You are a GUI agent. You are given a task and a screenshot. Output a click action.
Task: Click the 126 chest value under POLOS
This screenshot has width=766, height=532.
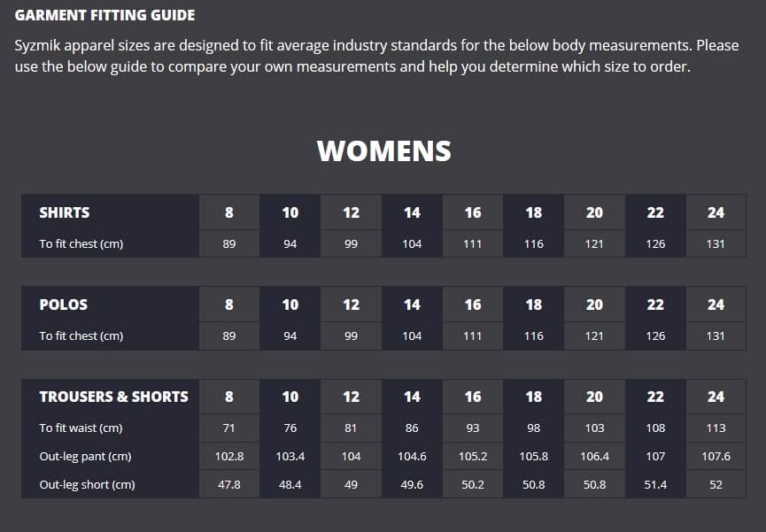tap(655, 335)
